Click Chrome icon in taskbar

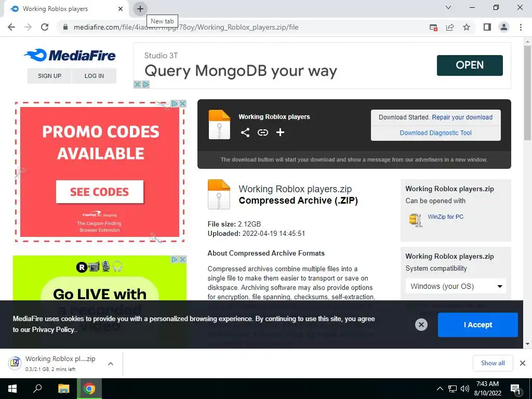89,389
